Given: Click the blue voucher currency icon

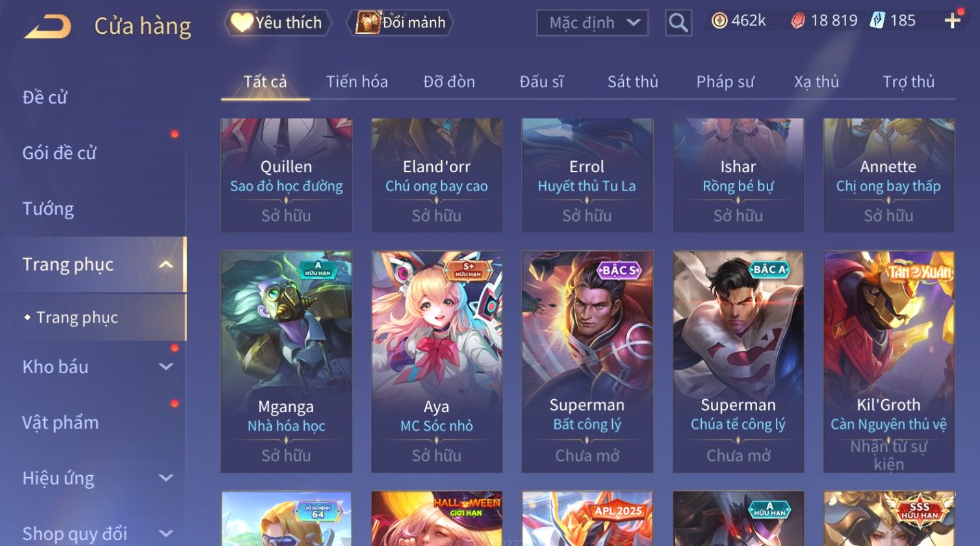Looking at the screenshot, I should pyautogui.click(x=877, y=21).
